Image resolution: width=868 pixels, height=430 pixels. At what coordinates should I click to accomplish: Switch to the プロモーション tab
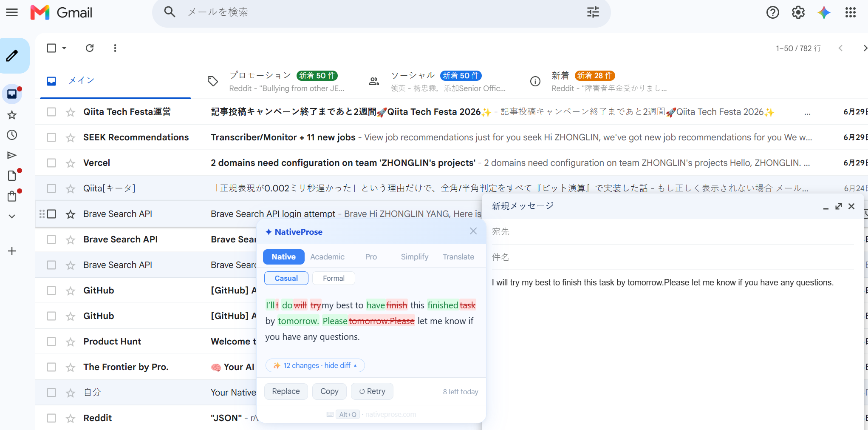pos(276,82)
